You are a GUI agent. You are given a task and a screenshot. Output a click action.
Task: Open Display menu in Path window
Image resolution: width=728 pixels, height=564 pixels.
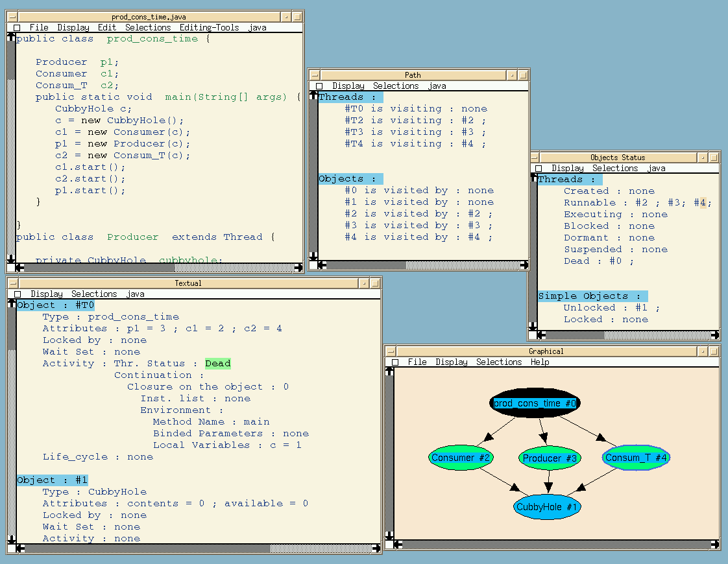coord(348,86)
